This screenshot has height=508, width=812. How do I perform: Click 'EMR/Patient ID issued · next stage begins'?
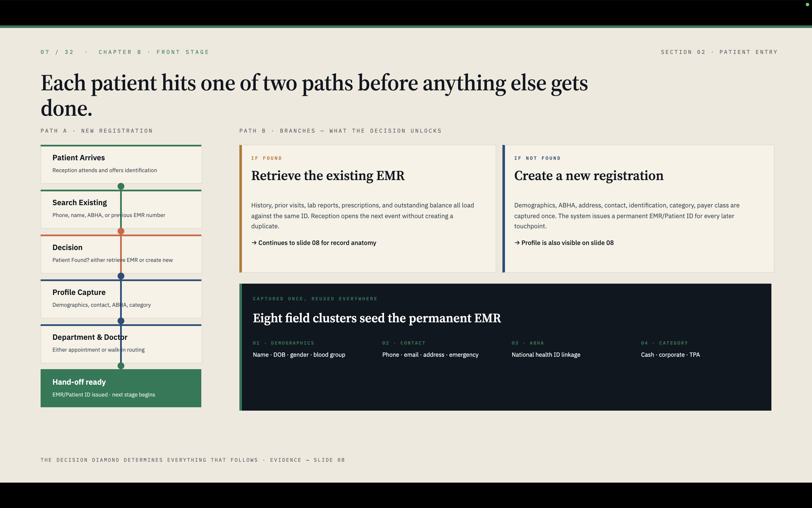[104, 395]
